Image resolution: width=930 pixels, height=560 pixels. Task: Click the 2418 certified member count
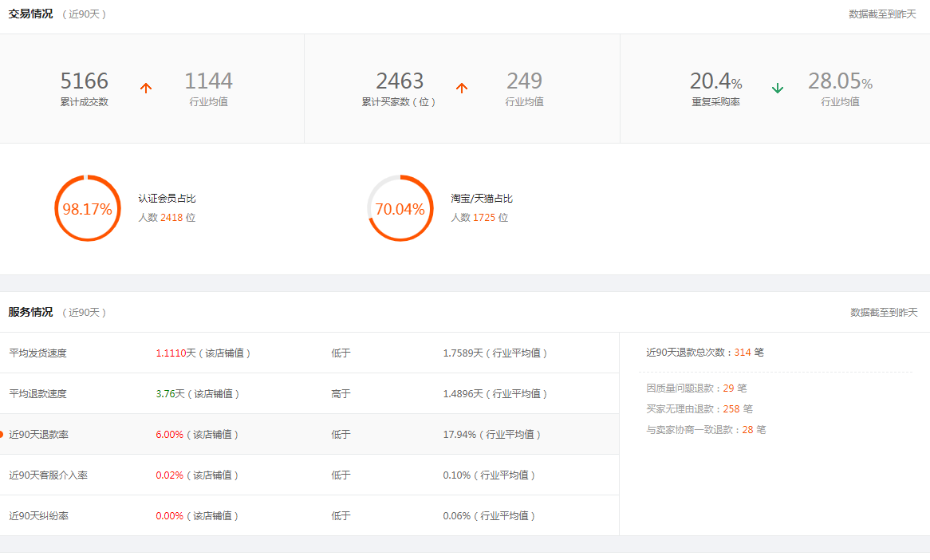pyautogui.click(x=171, y=218)
